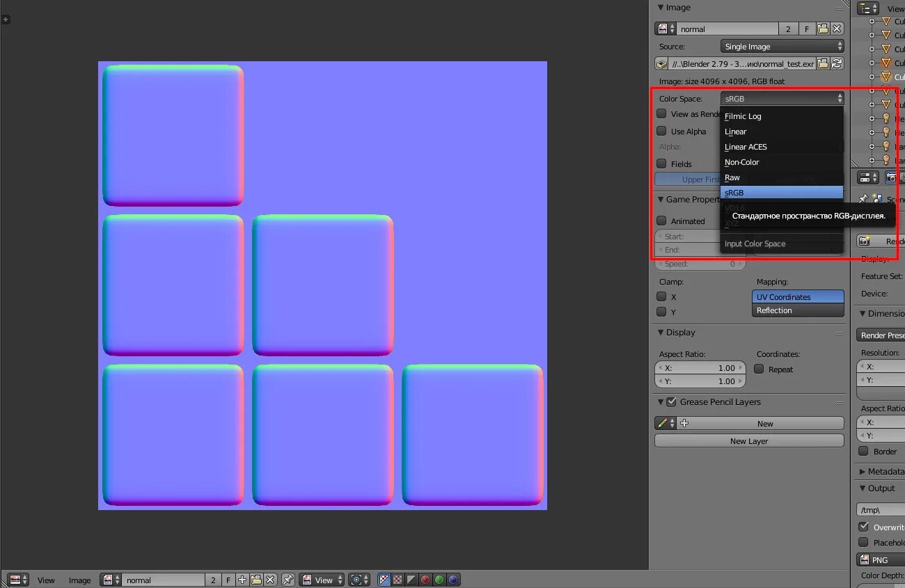Pack the image with the package icon
This screenshot has width=905, height=588.
coord(662,64)
